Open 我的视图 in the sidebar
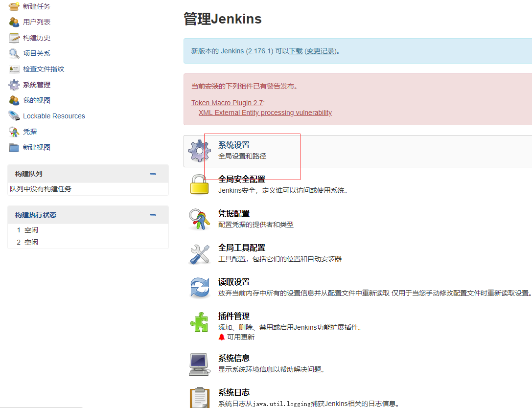The width and height of the screenshot is (532, 408). [37, 100]
